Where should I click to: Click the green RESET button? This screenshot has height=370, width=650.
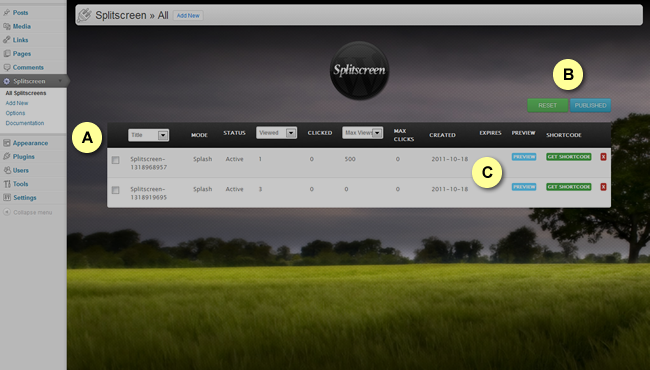(x=548, y=105)
